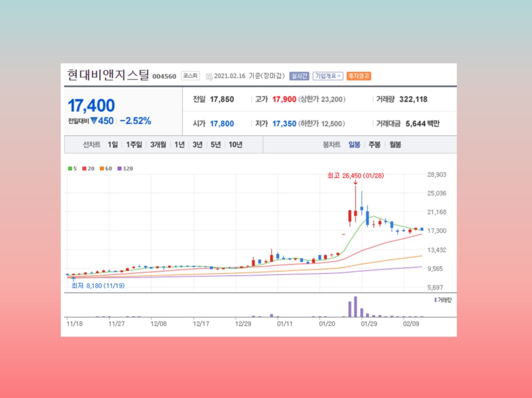Switch to the 3개월 line chart
The width and height of the screenshot is (532, 398).
[x=158, y=145]
